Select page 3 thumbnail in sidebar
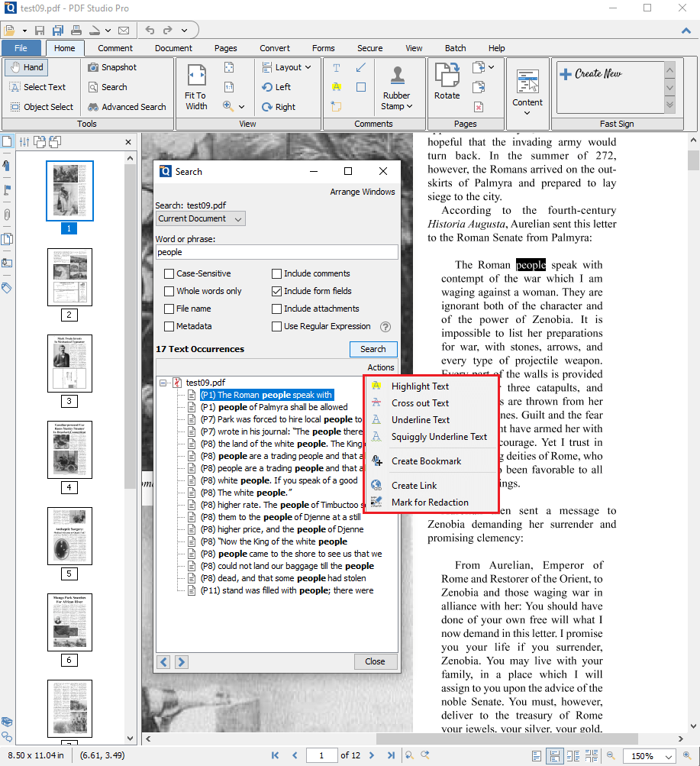Screen dimensions: 700x766 [x=69, y=364]
